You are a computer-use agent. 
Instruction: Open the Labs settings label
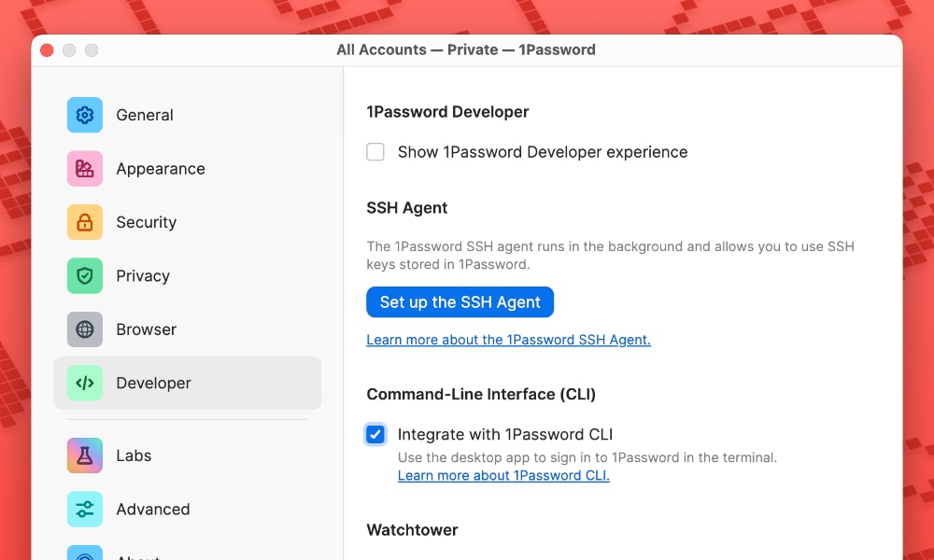pyautogui.click(x=134, y=455)
